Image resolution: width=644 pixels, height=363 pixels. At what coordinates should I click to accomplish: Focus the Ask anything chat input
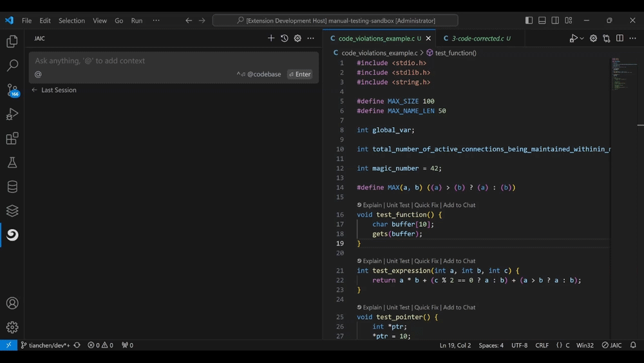pyautogui.click(x=174, y=61)
